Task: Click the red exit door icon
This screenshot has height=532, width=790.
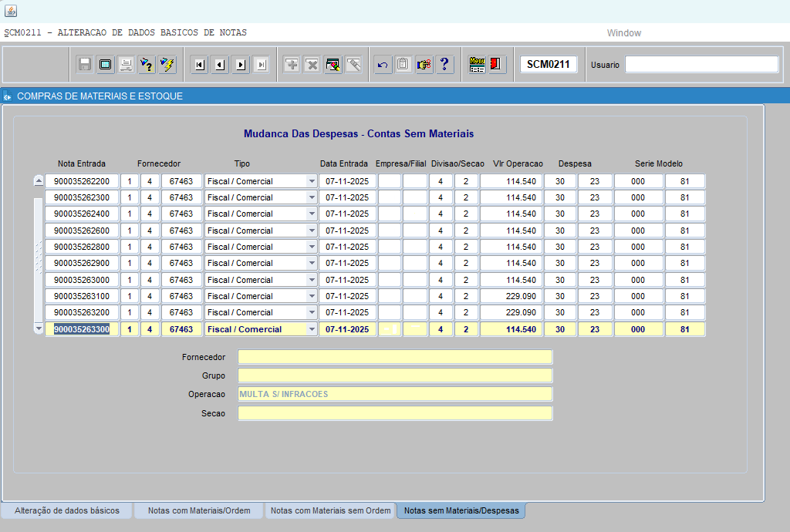Action: (x=497, y=65)
